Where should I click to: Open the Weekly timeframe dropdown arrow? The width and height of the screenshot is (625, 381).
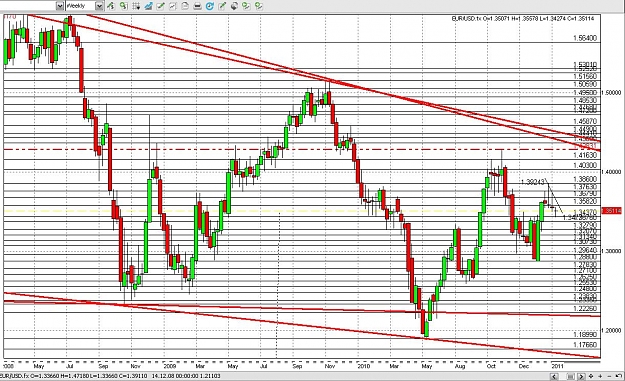point(99,6)
